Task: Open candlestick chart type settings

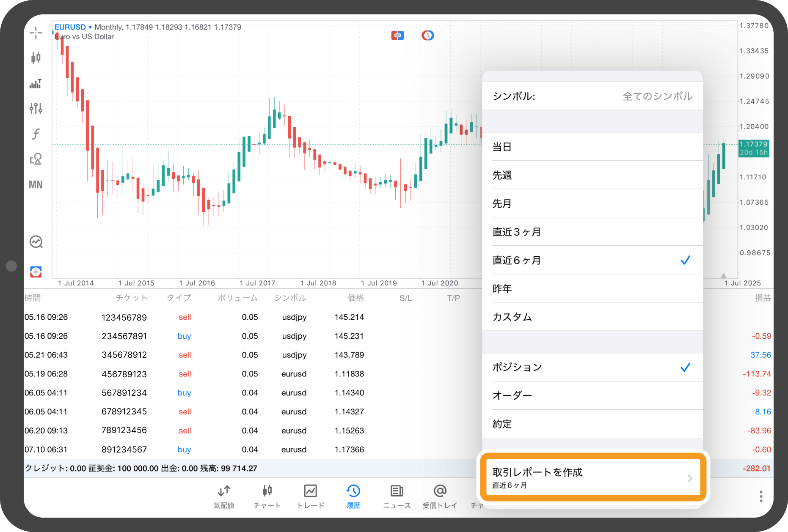Action: click(x=36, y=58)
